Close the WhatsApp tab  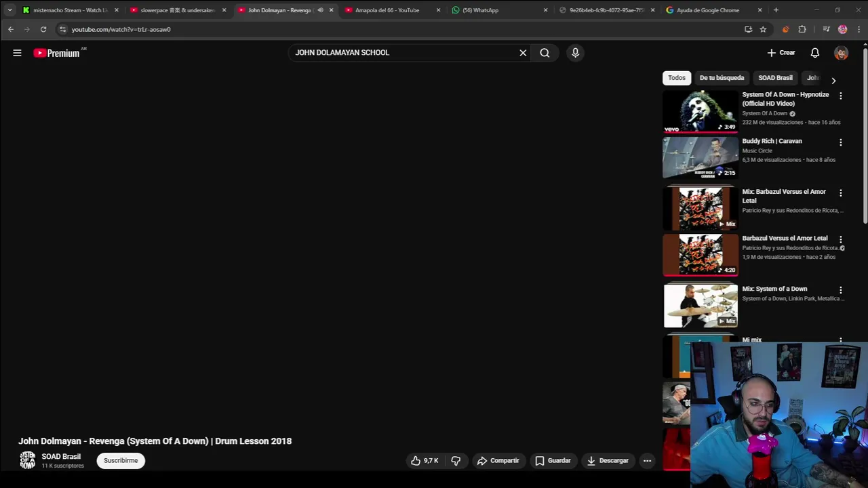(x=545, y=10)
